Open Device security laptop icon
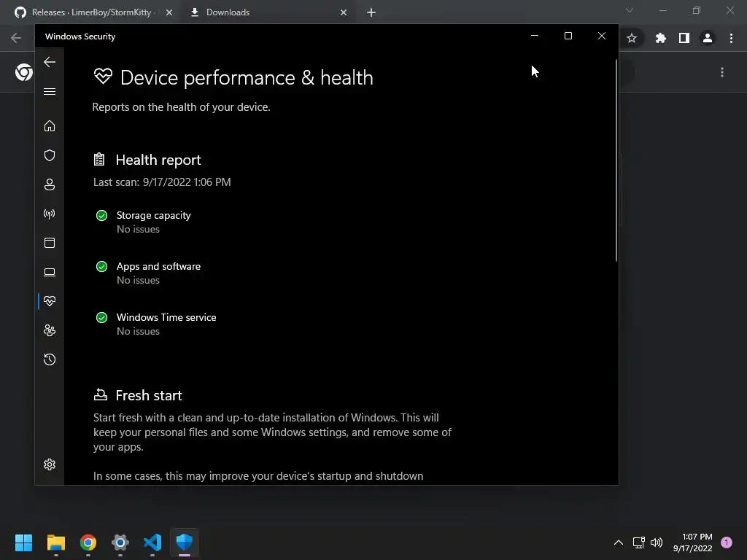Screen dimensions: 747x560 [x=50, y=272]
